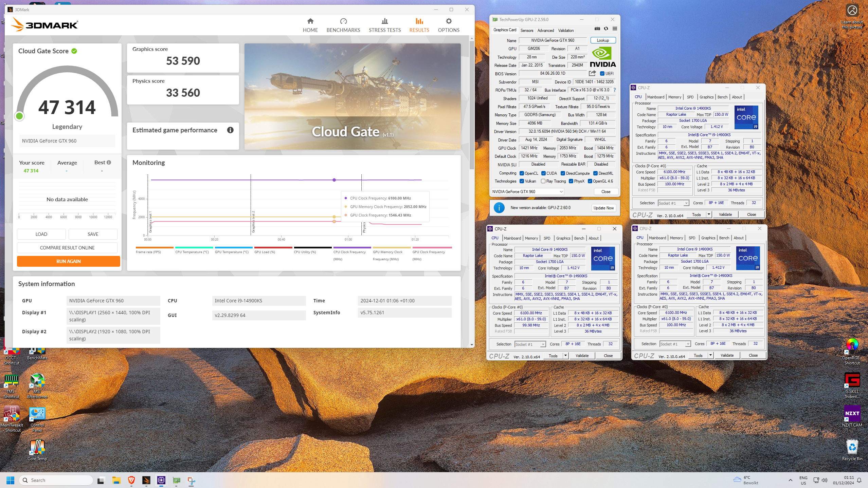
Task: Click the info icon next to Estimated game performance
Action: pyautogui.click(x=230, y=130)
